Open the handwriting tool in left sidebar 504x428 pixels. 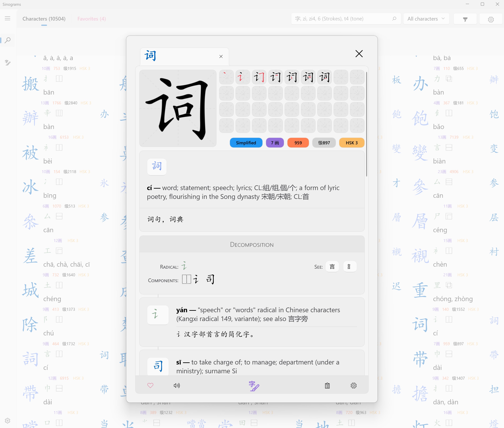coord(8,63)
